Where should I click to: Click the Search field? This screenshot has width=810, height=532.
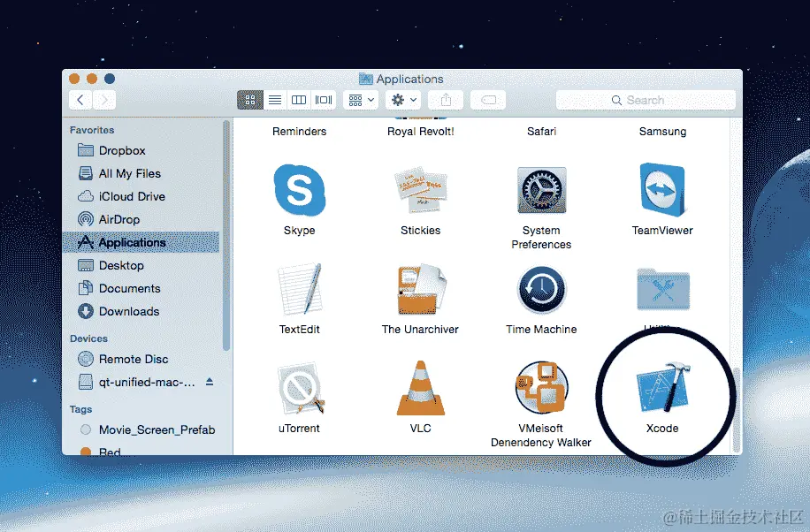pyautogui.click(x=646, y=100)
